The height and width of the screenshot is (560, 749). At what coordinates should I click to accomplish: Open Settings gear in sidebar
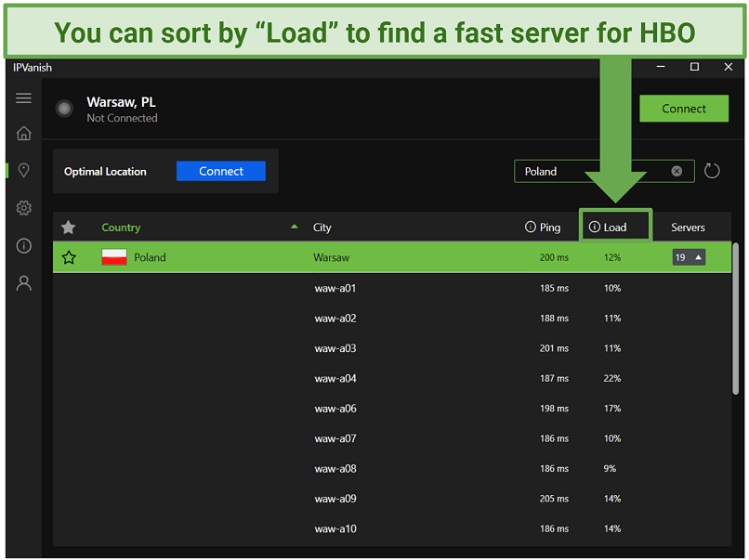23,208
